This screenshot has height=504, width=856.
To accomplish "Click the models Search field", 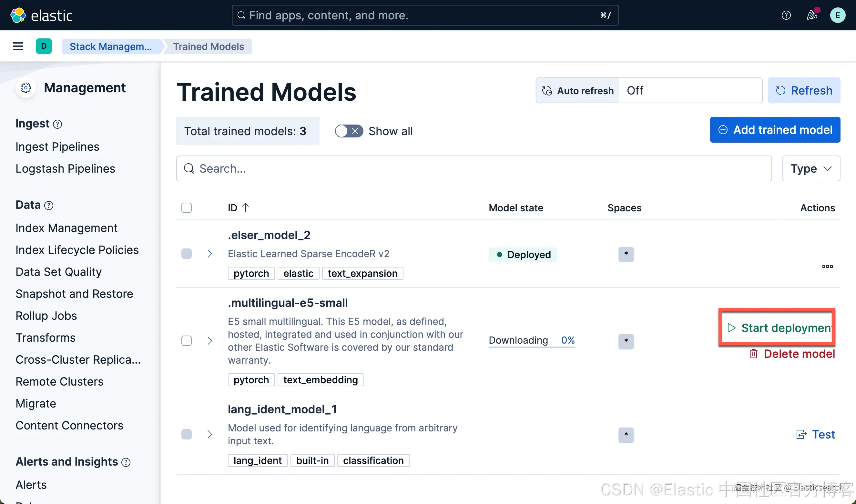I will 474,168.
